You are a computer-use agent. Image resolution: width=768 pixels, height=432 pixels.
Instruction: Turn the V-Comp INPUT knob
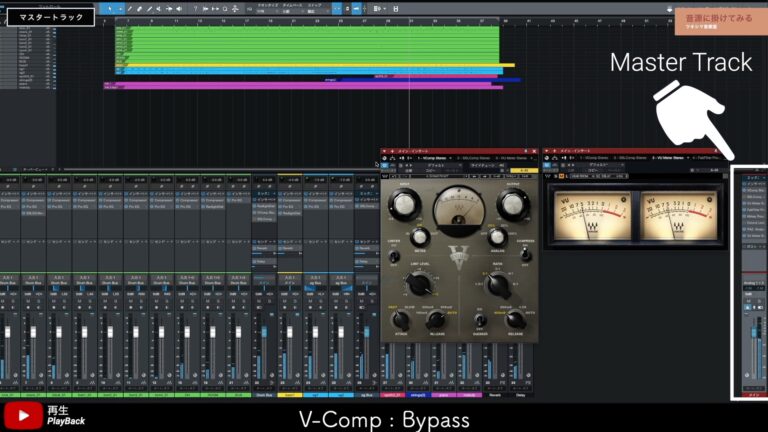(402, 205)
